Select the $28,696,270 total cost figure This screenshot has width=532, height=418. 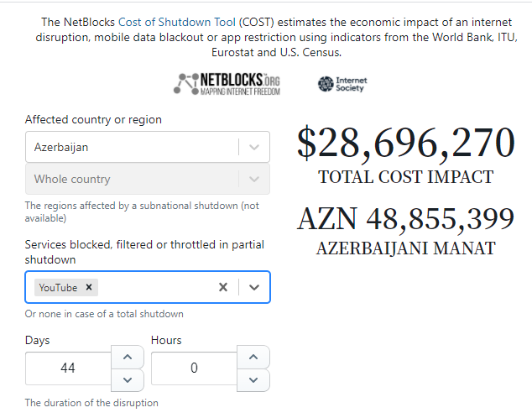[x=406, y=142]
